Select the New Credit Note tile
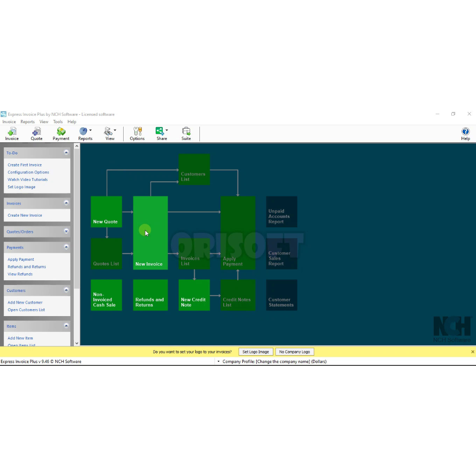 tap(194, 295)
